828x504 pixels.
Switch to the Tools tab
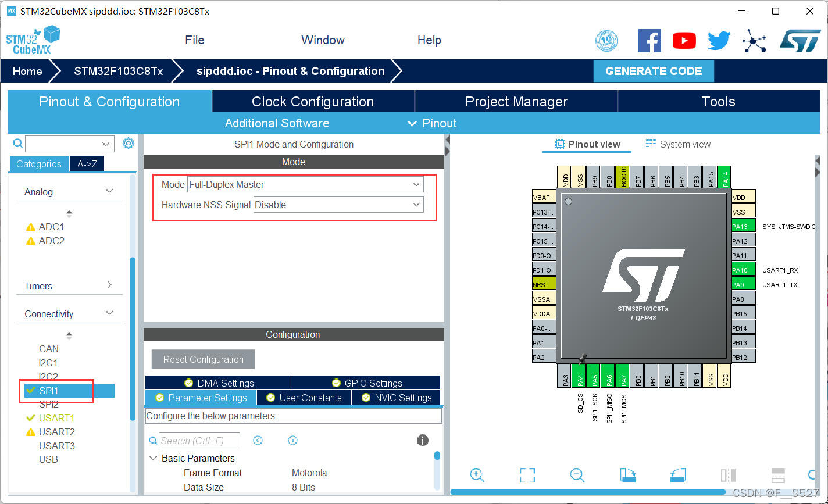point(719,101)
